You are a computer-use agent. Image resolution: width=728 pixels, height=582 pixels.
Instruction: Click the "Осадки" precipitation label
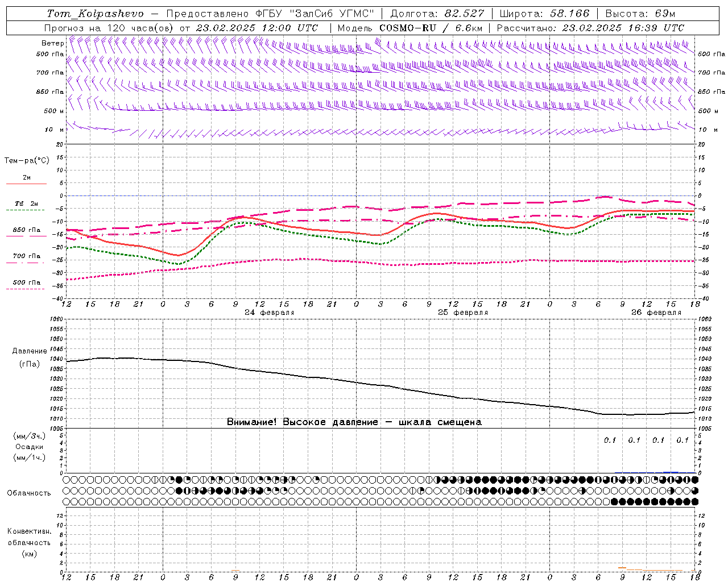30,447
